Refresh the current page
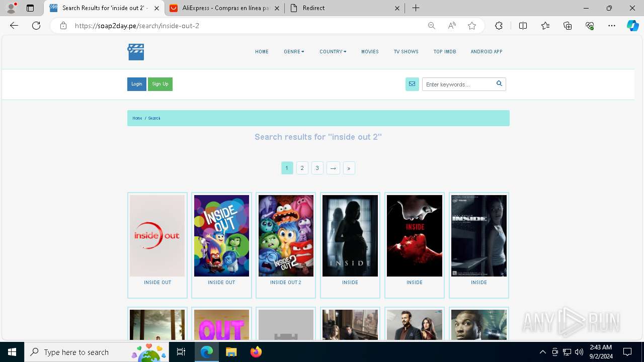Viewport: 644px width, 362px height. pyautogui.click(x=36, y=26)
